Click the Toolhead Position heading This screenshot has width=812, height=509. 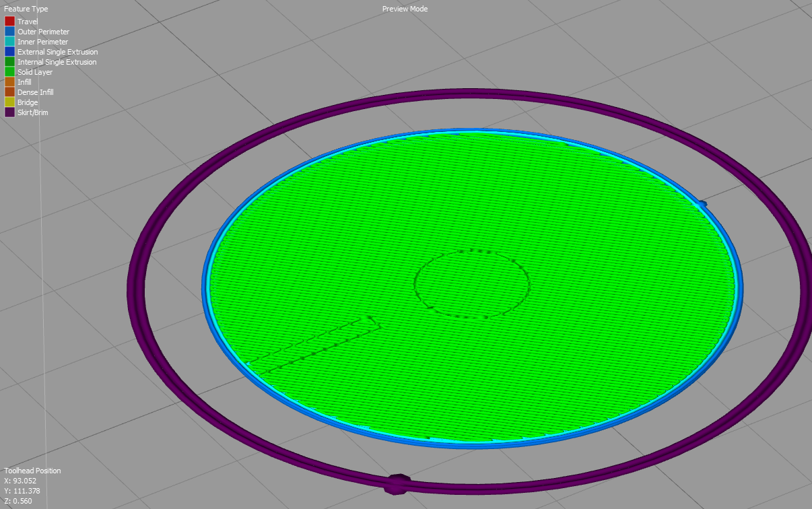tap(32, 471)
